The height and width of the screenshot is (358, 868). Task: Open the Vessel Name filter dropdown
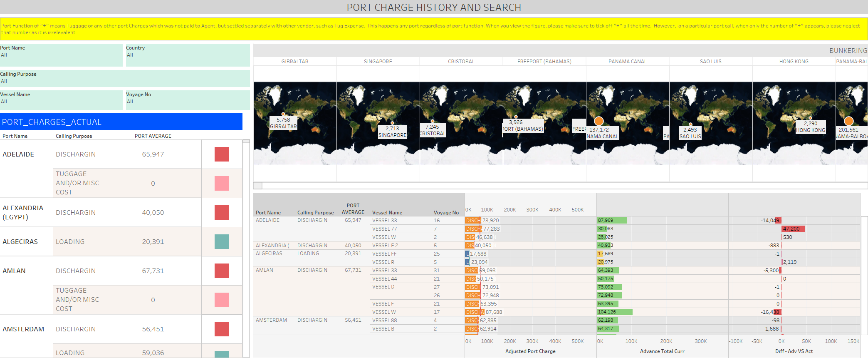tap(61, 100)
